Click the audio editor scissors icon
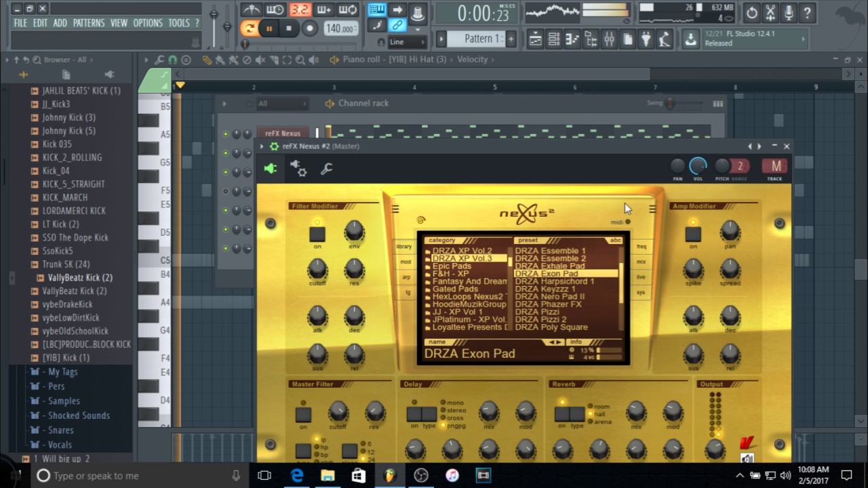The image size is (868, 488). pyautogui.click(x=770, y=12)
